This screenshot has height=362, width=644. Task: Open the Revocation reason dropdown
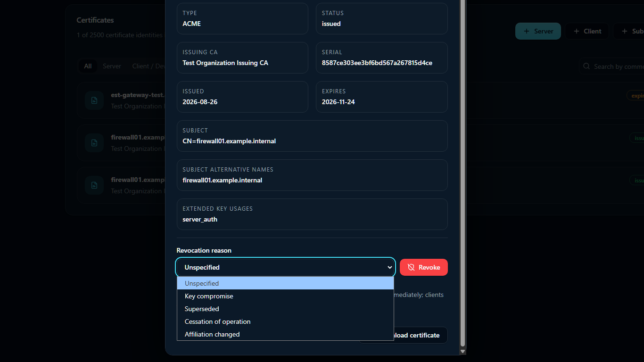pos(286,267)
